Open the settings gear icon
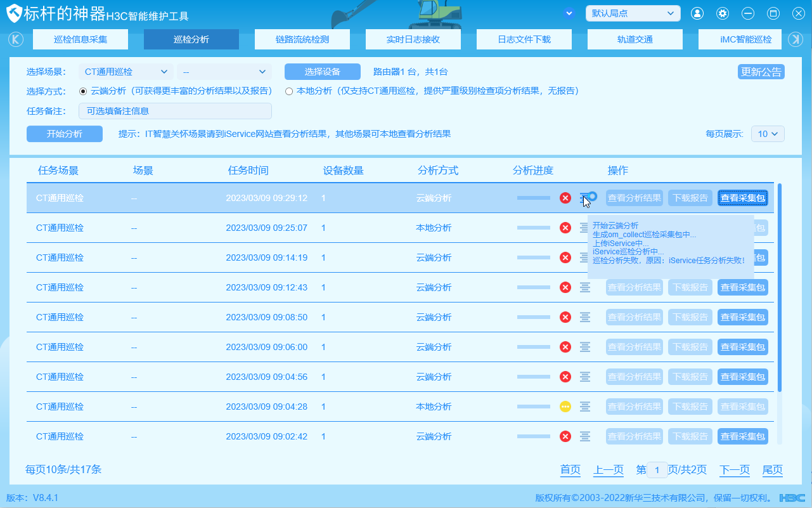812x508 pixels. (x=723, y=13)
